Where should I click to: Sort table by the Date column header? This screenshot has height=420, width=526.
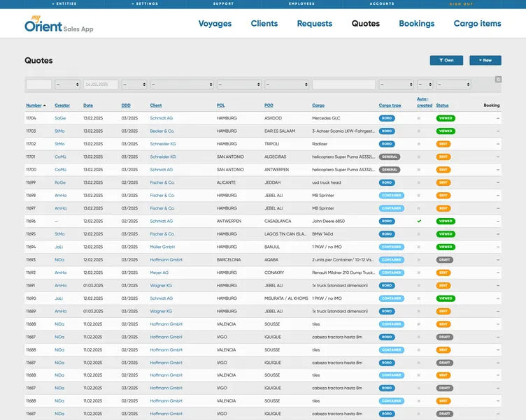[88, 106]
